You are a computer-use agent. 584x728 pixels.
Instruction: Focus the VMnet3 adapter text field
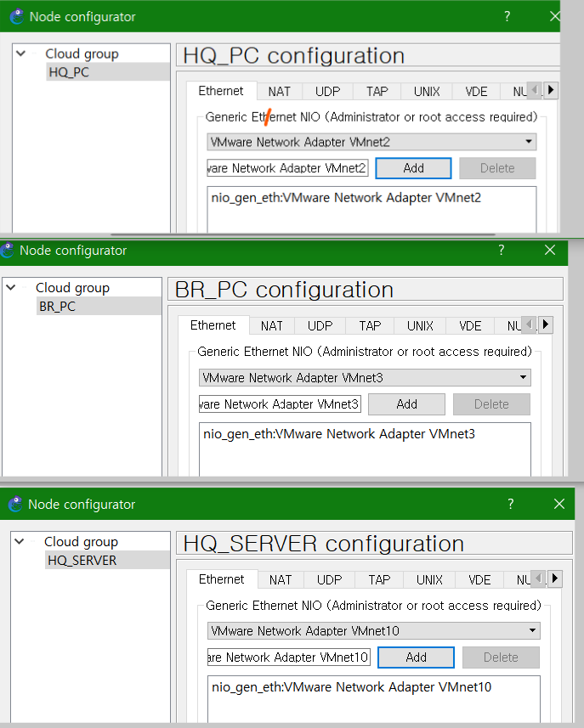280,404
